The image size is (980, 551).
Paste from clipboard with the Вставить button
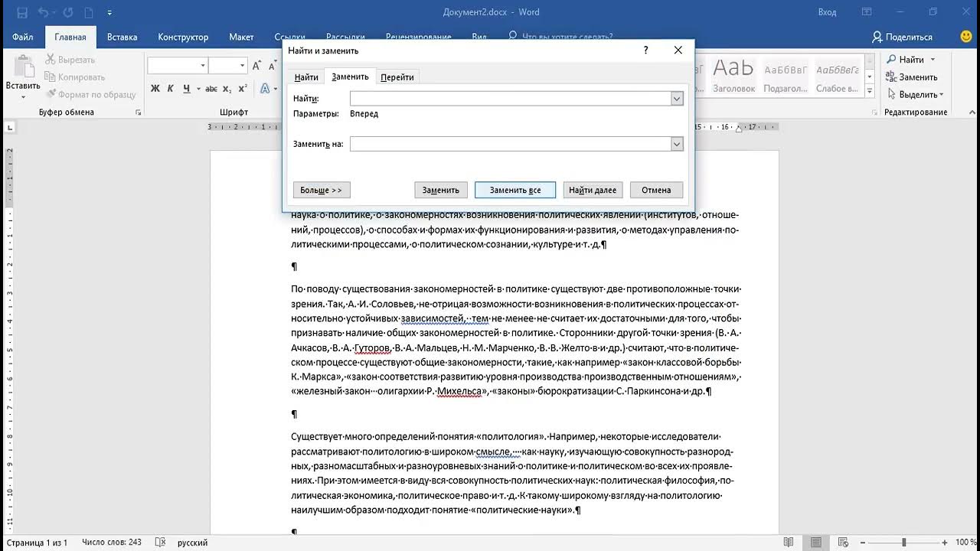point(23,73)
